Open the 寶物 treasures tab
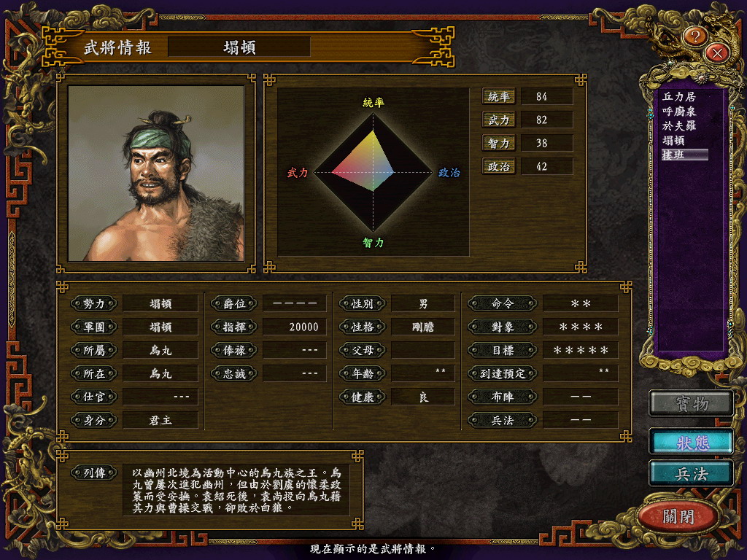The height and width of the screenshot is (560, 747). pyautogui.click(x=692, y=404)
